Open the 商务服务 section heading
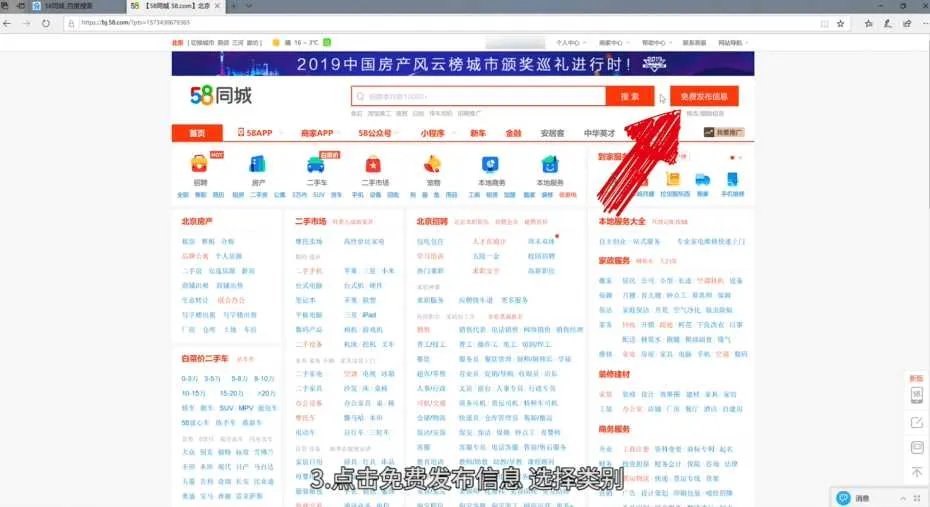The width and height of the screenshot is (930, 507). pos(614,429)
